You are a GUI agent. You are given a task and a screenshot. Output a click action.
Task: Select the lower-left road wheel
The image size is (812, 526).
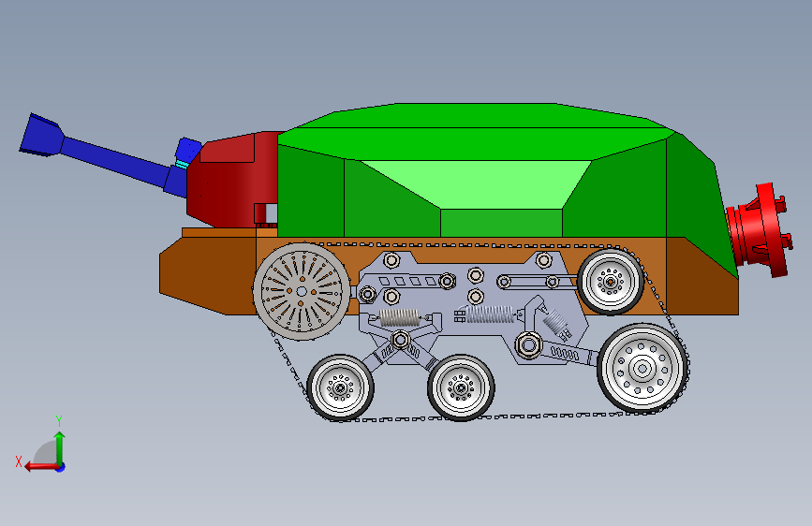coord(340,387)
